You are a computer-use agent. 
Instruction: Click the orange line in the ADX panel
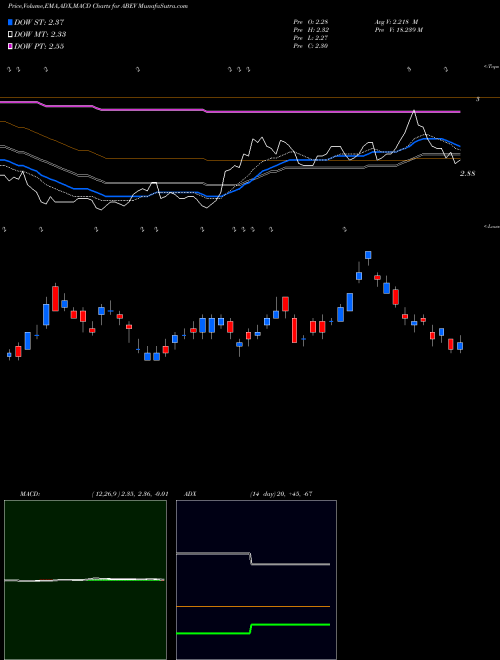pyautogui.click(x=253, y=607)
